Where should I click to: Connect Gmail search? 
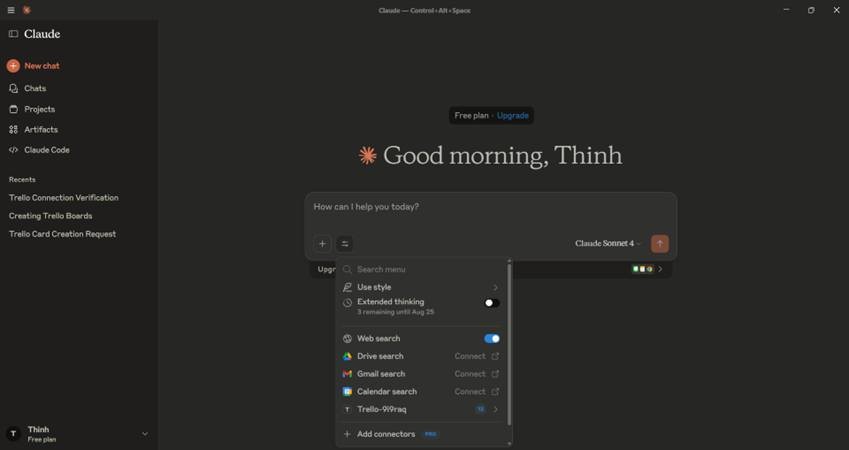pyautogui.click(x=469, y=374)
